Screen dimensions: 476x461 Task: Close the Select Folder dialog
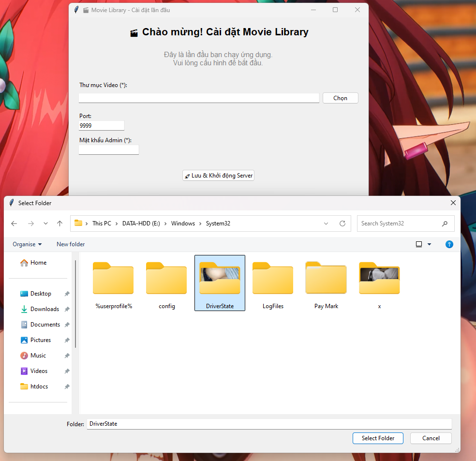point(453,203)
